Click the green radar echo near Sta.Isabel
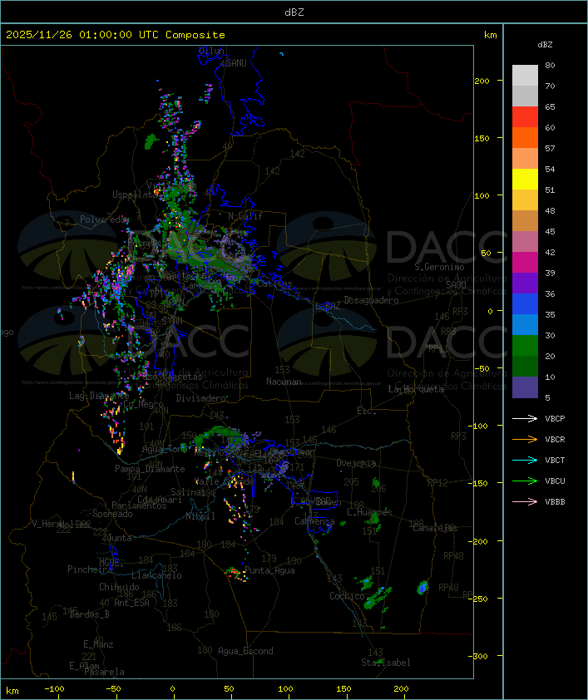Viewport: 588px width, 700px height. pyautogui.click(x=380, y=661)
